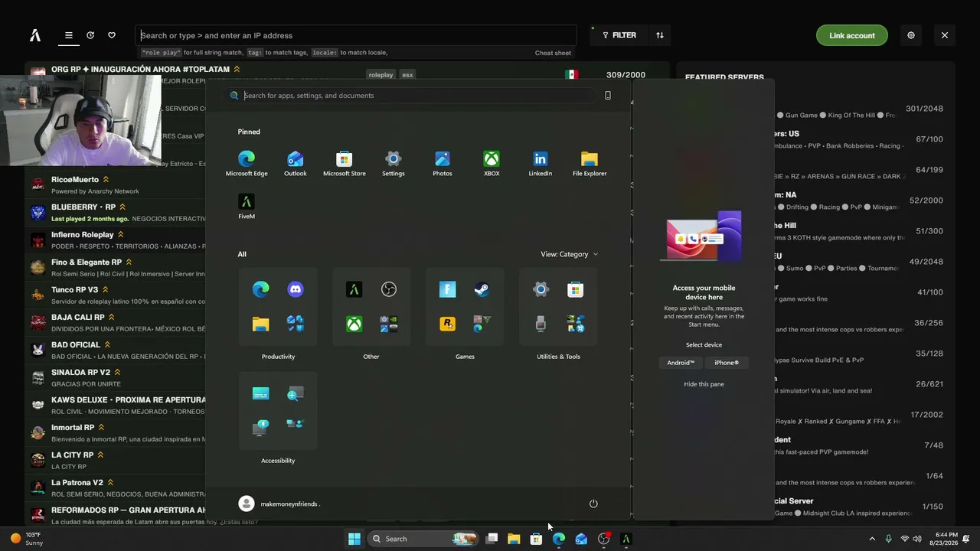Screen dimensions: 980x551
Task: Select the Inmortal RP server row
Action: pos(116,433)
